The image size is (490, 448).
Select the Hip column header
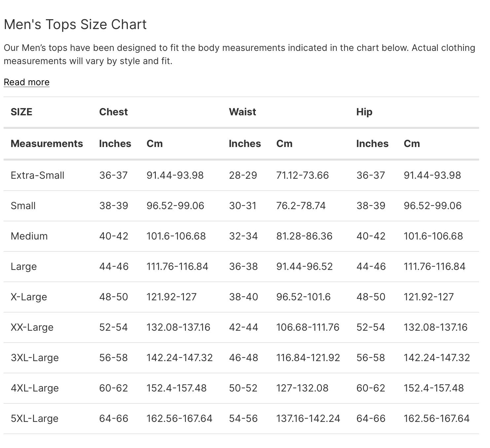[x=364, y=112]
